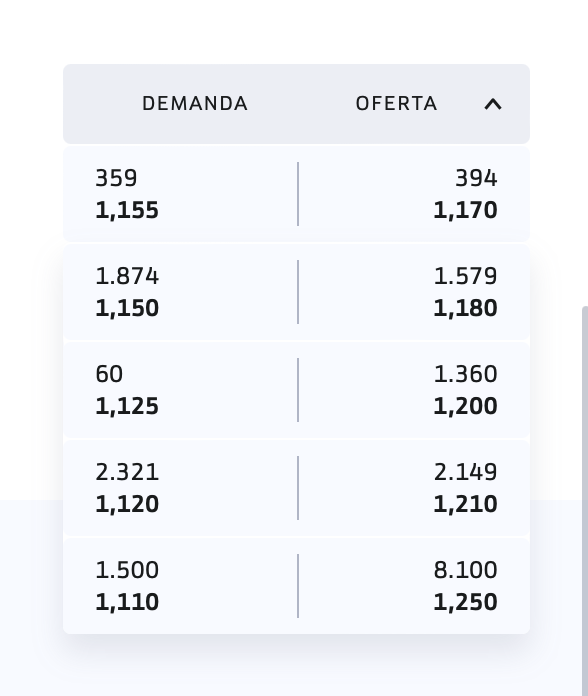
Task: Select the demand price 1,125
Action: click(x=127, y=406)
